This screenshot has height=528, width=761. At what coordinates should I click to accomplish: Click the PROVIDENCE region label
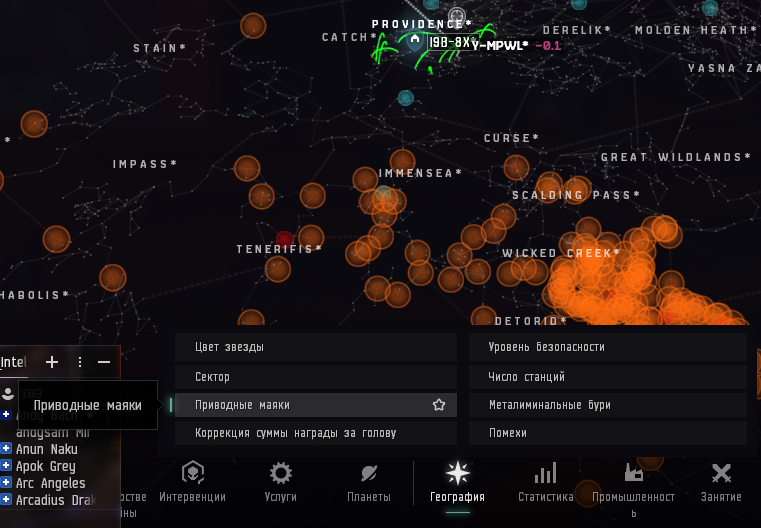[421, 24]
